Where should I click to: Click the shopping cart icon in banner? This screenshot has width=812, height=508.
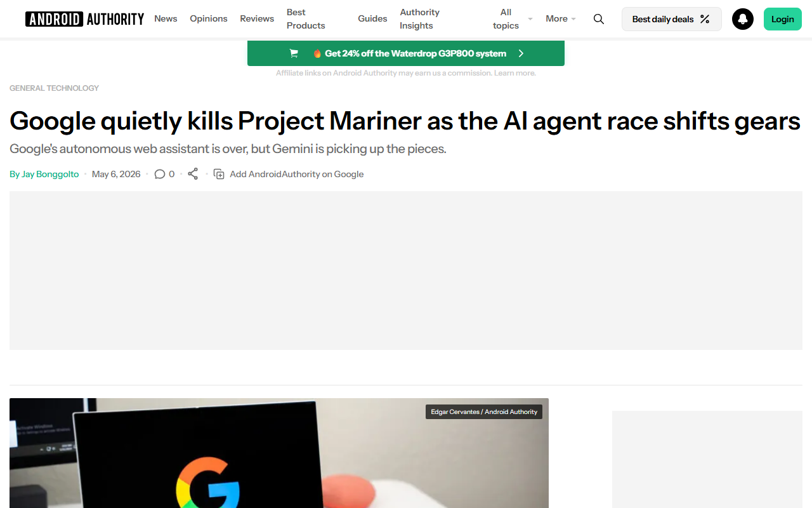coord(294,53)
